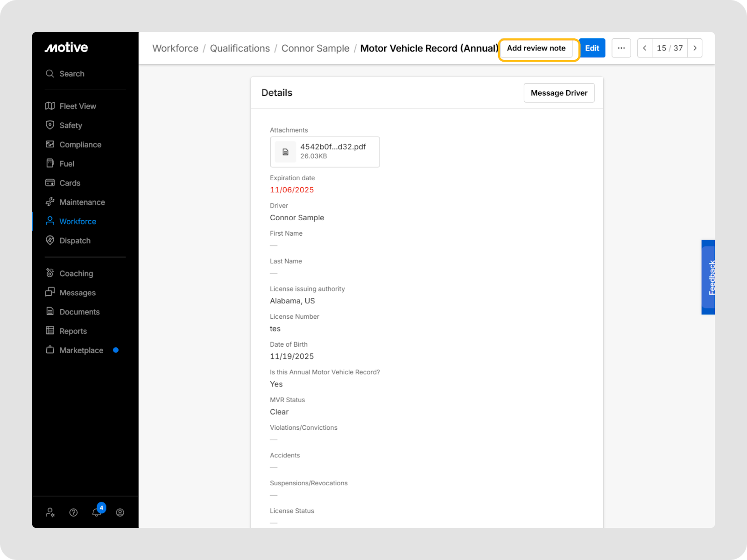
Task: Navigate to Safety section
Action: pyautogui.click(x=70, y=126)
